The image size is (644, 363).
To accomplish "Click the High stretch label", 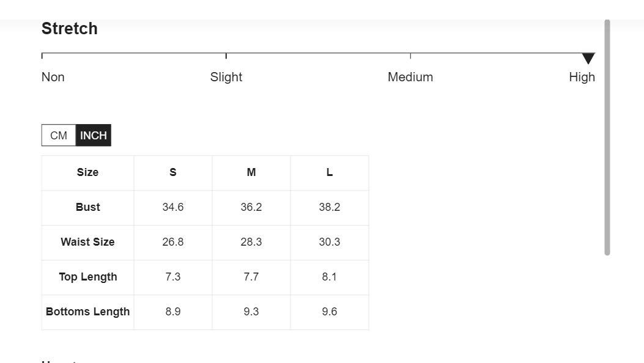I will [x=582, y=77].
